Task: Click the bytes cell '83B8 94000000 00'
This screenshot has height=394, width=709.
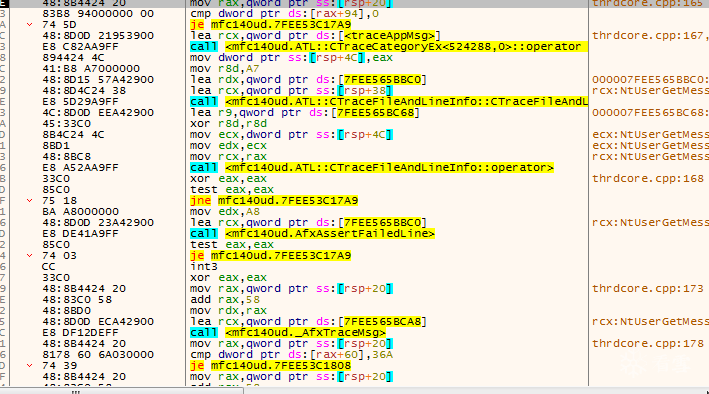Action: pos(98,14)
